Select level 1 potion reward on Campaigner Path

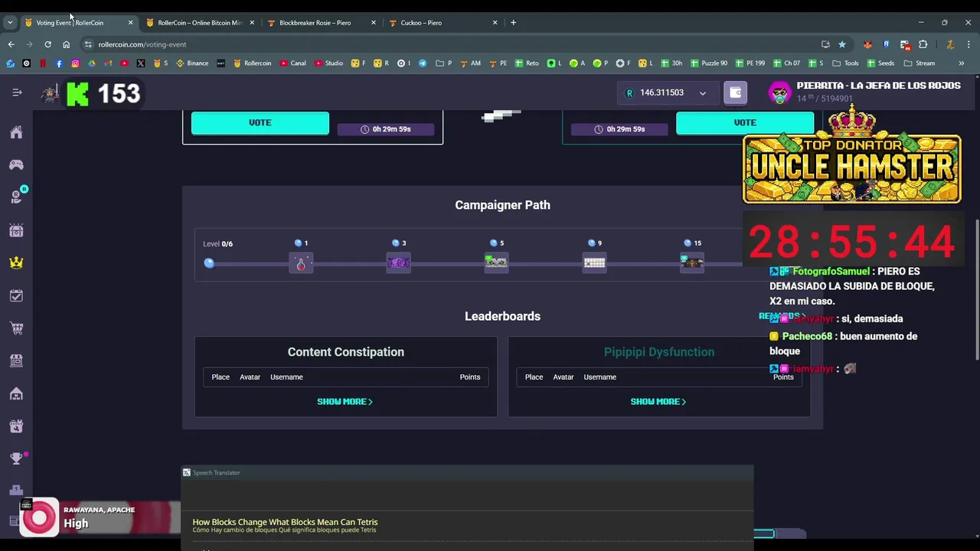[x=301, y=263]
